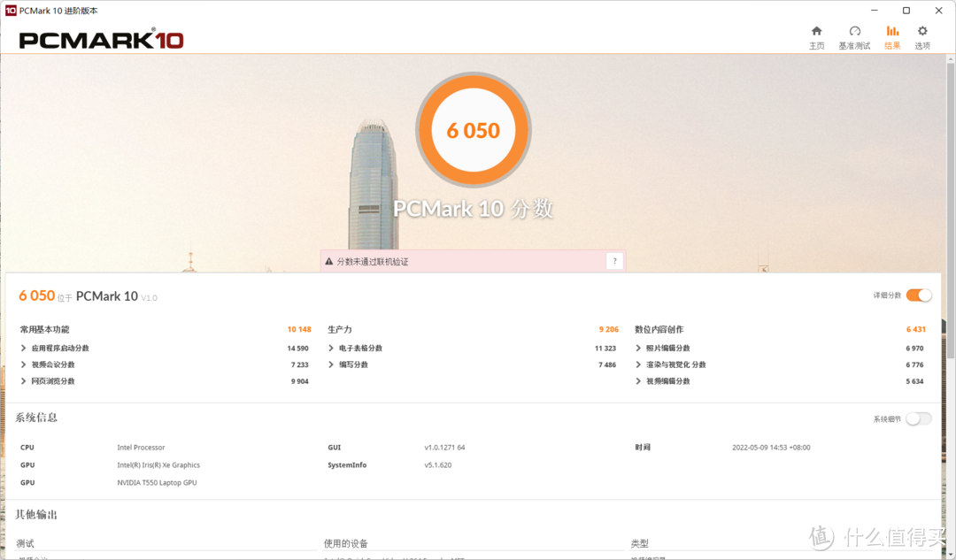Image resolution: width=956 pixels, height=560 pixels.
Task: Click the 6 970 photo editing score
Action: [914, 348]
